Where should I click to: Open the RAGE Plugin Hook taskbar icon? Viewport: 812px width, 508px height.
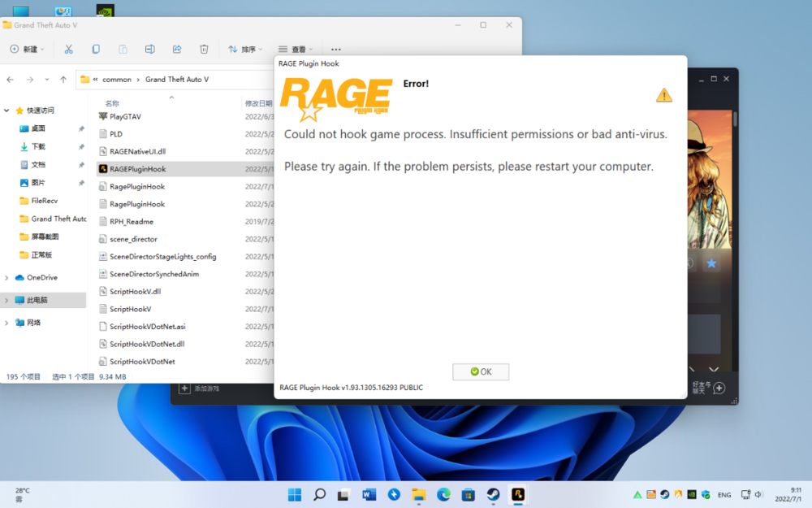coord(517,494)
